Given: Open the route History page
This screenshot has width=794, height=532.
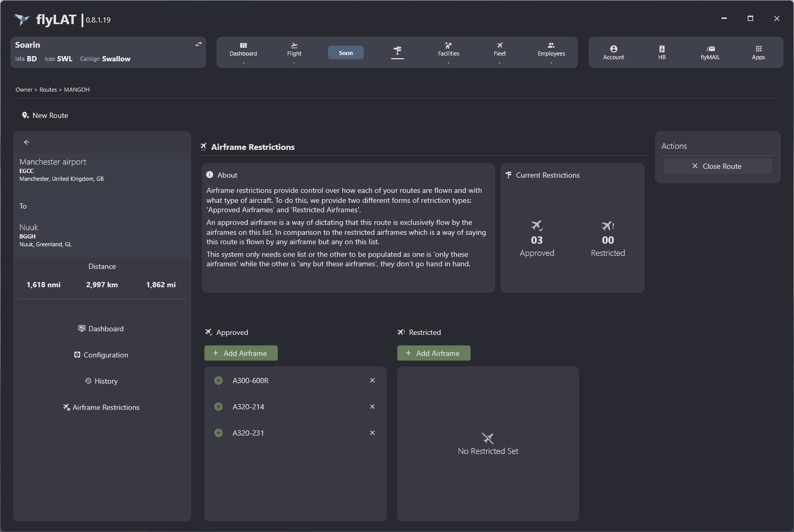Looking at the screenshot, I should (x=101, y=381).
